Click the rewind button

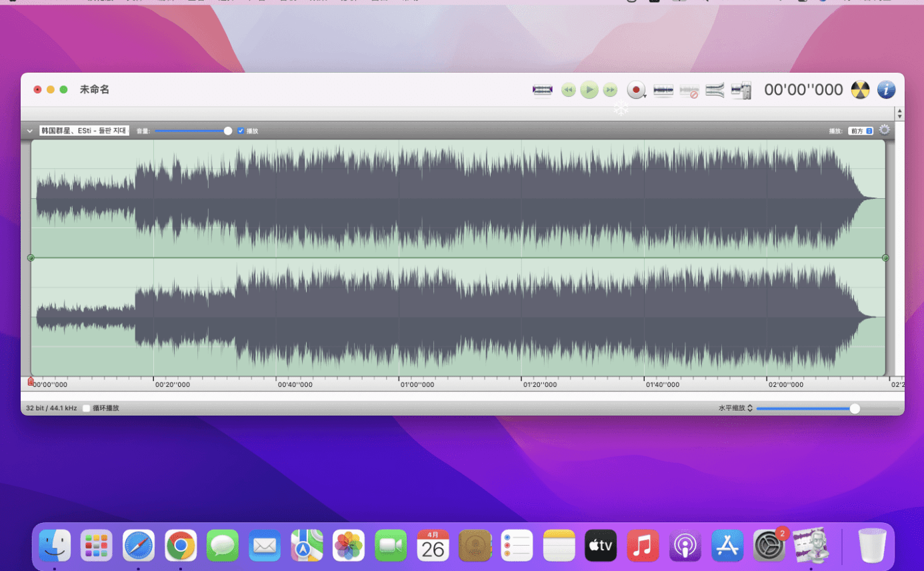pos(568,90)
